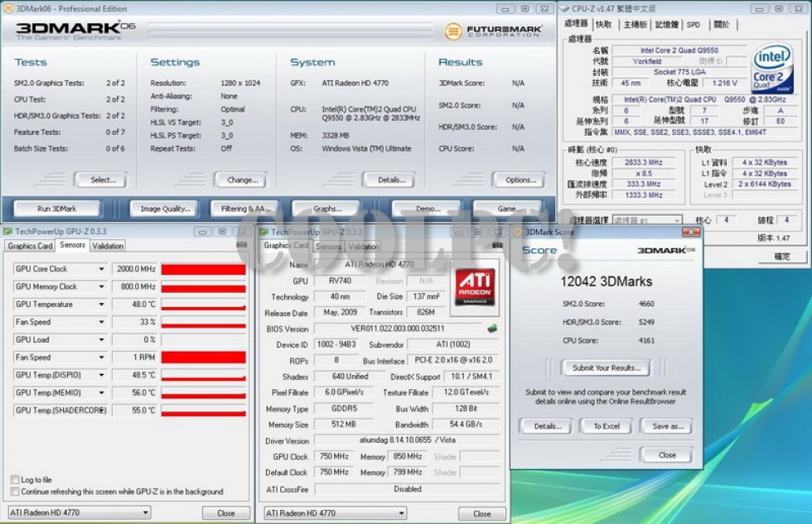Image resolution: width=812 pixels, height=524 pixels.
Task: Enable Continue refreshing in background checkbox
Action: click(15, 491)
